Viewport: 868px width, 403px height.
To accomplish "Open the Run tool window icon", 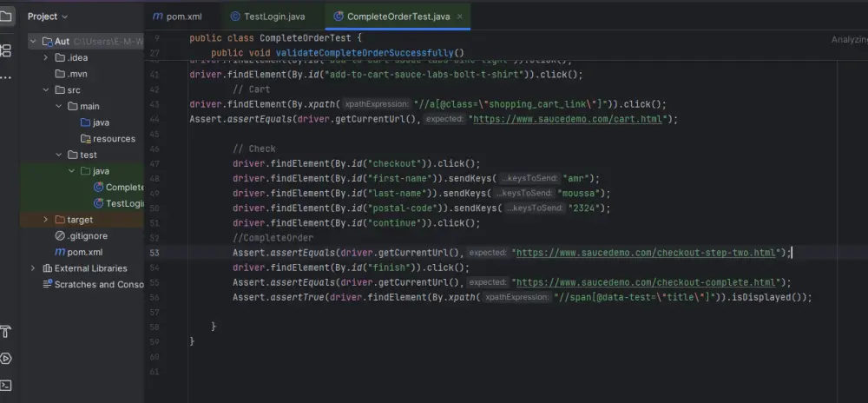I will [x=5, y=359].
